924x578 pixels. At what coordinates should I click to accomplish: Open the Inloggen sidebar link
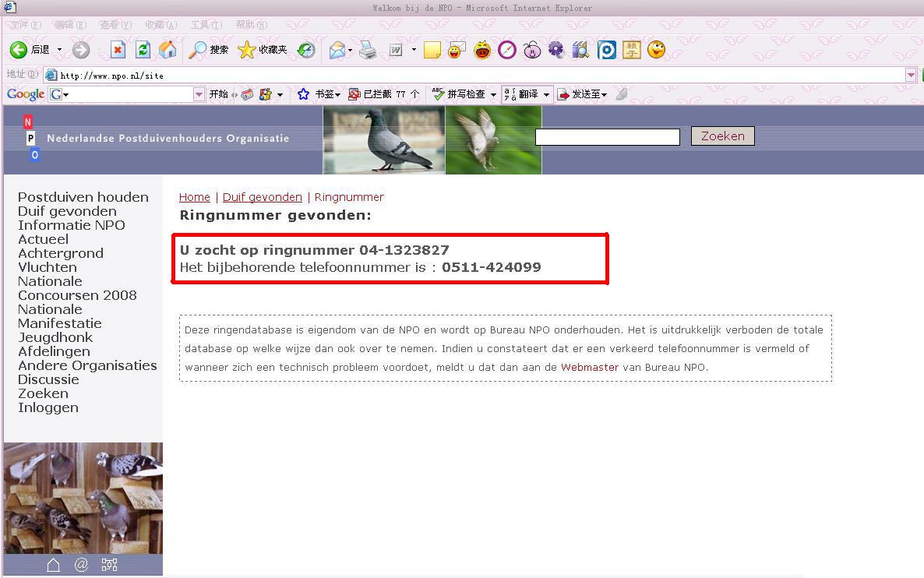(x=48, y=407)
